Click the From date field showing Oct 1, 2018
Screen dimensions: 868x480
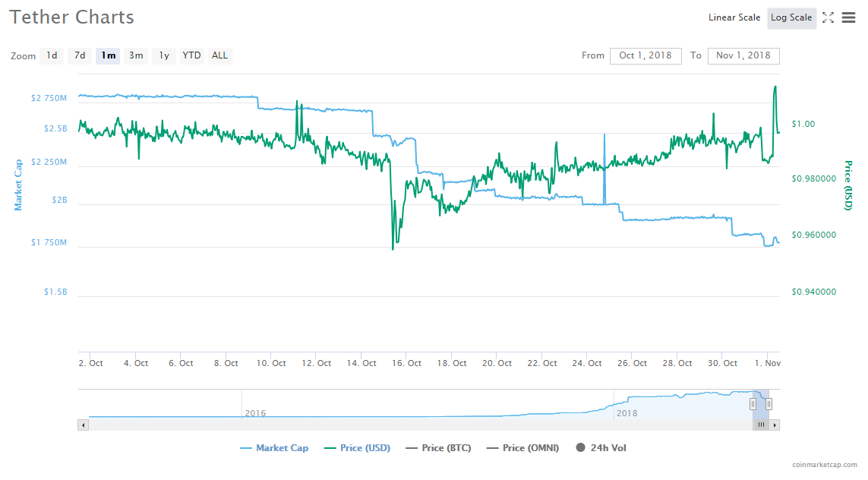click(x=645, y=55)
